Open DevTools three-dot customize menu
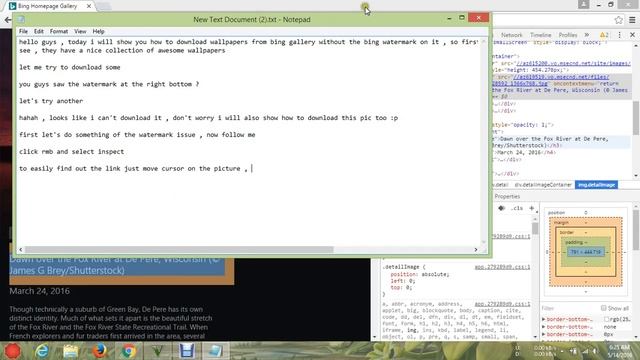 pyautogui.click(x=620, y=35)
